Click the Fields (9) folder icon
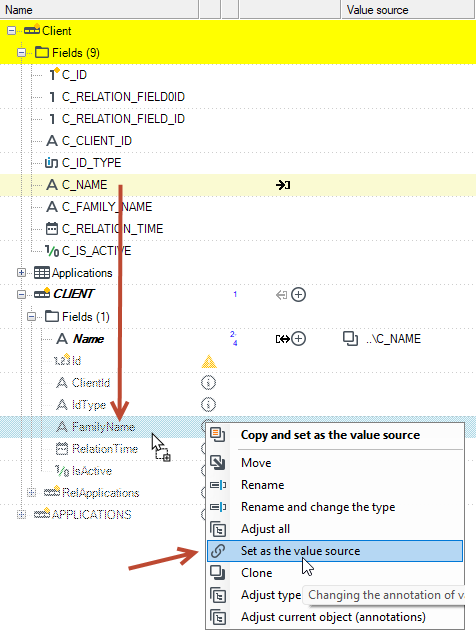This screenshot has height=641, width=476. click(42, 52)
